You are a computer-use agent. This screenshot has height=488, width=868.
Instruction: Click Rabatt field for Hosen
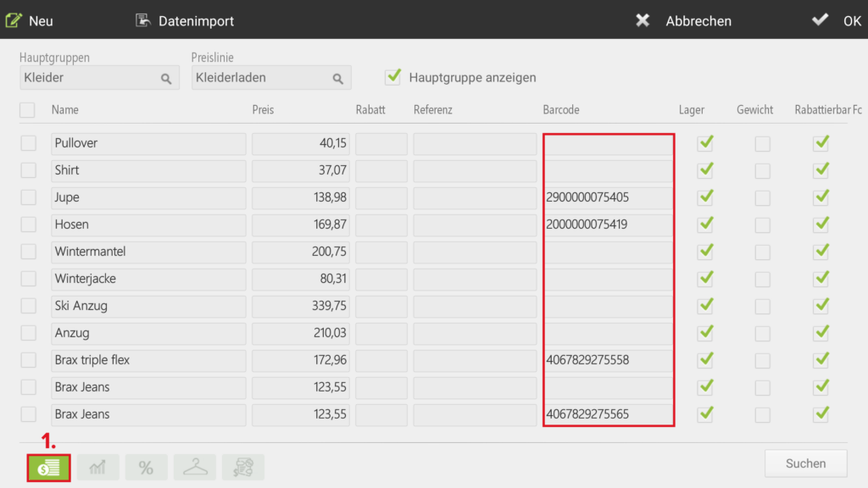(381, 225)
